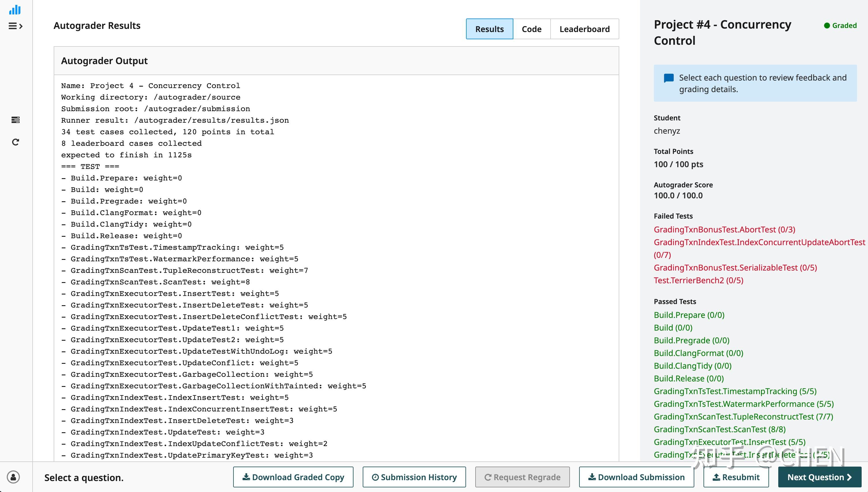Click the regrade refresh sidebar icon
Image resolution: width=868 pixels, height=492 pixels.
tap(15, 142)
